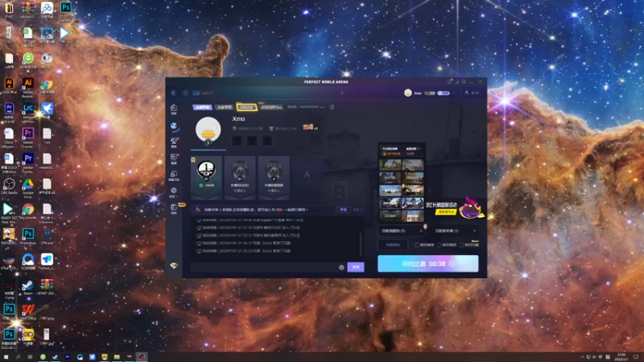Image resolution: width=644 pixels, height=362 pixels.
Task: Select the right tab in the map panel header
Action: (411, 149)
